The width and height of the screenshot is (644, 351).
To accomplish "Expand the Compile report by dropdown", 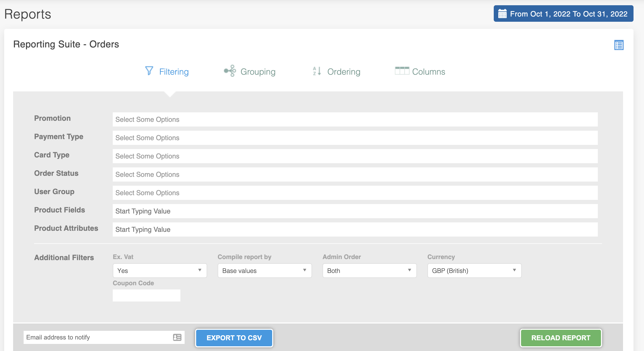I will 265,271.
